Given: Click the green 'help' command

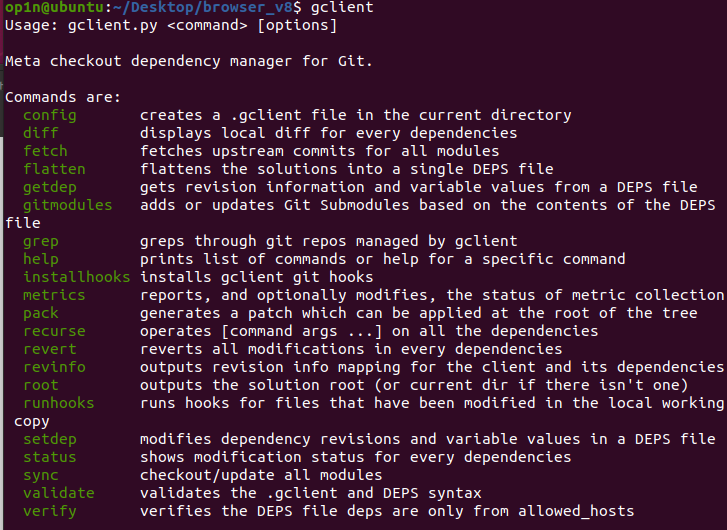Looking at the screenshot, I should pyautogui.click(x=41, y=259).
